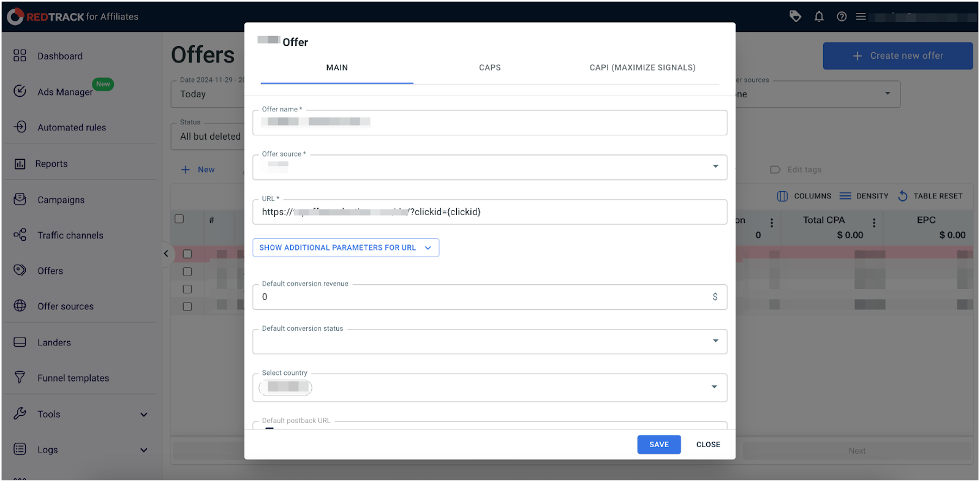The image size is (980, 482).
Task: Collapse the sidebar with arrow handle
Action: [165, 254]
